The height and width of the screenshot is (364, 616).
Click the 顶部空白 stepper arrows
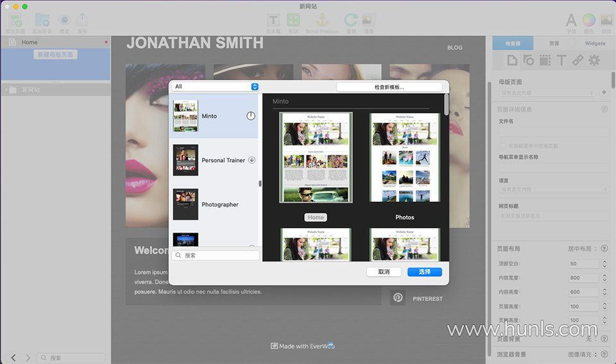[x=604, y=263]
